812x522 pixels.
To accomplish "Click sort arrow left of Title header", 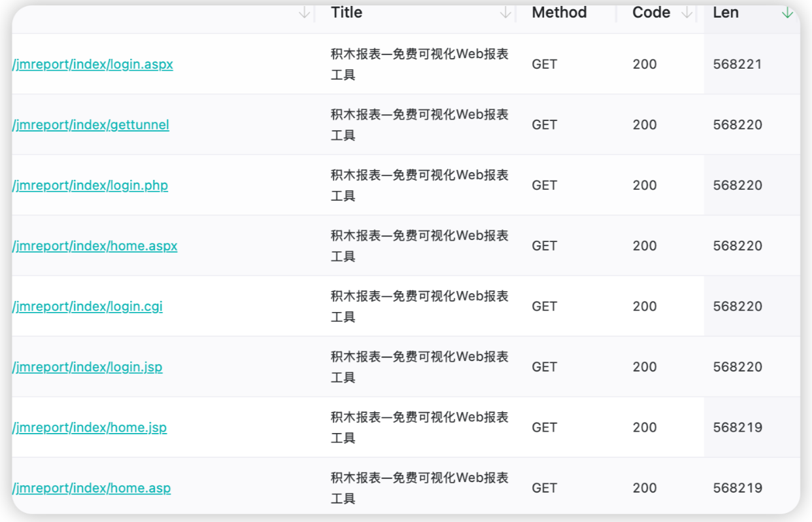I will [x=304, y=12].
